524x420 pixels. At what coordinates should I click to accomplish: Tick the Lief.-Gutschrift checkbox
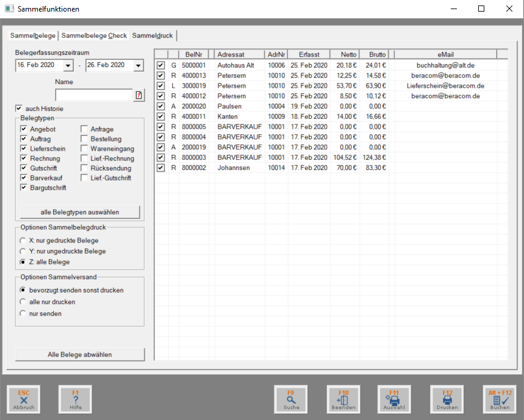pyautogui.click(x=84, y=178)
